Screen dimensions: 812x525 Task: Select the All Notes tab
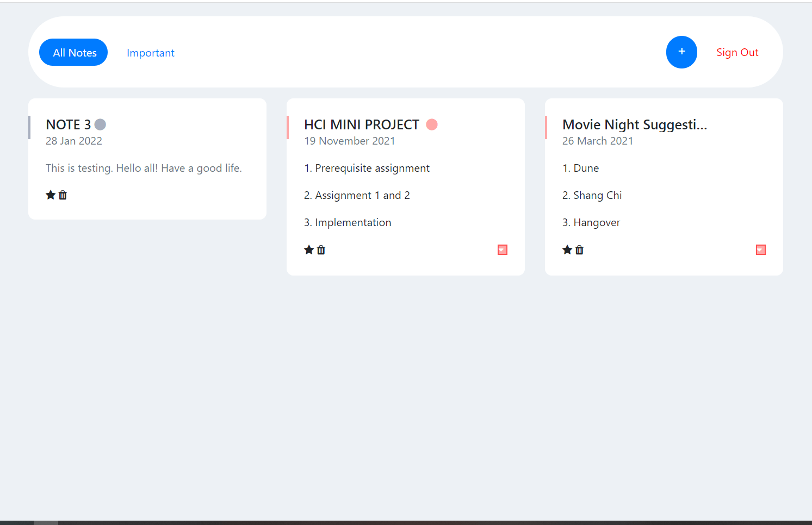coord(73,52)
